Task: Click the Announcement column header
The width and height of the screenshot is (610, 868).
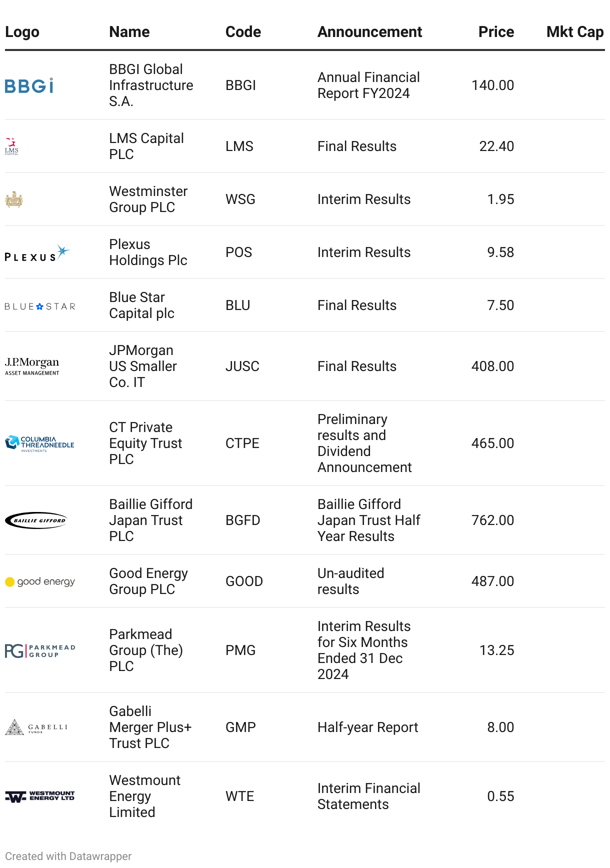Action: coord(369,32)
